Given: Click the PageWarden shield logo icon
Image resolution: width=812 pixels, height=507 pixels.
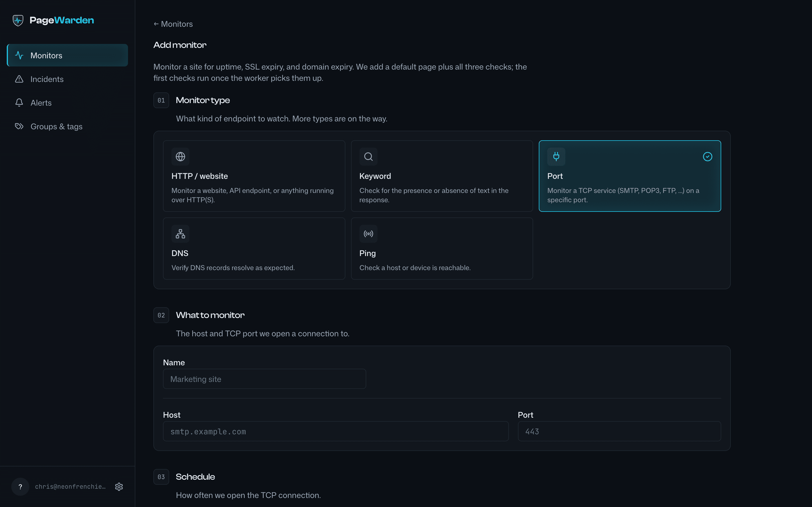Looking at the screenshot, I should click(18, 20).
